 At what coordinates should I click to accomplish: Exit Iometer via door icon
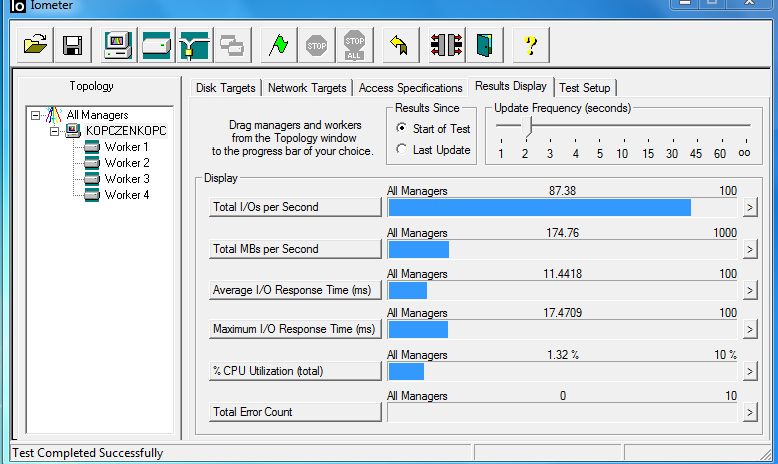point(485,45)
